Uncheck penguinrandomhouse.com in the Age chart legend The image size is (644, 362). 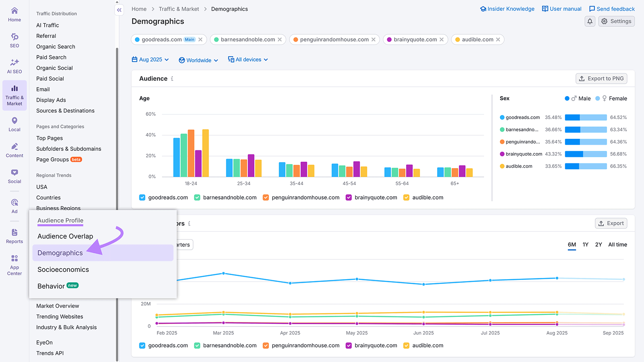point(266,197)
